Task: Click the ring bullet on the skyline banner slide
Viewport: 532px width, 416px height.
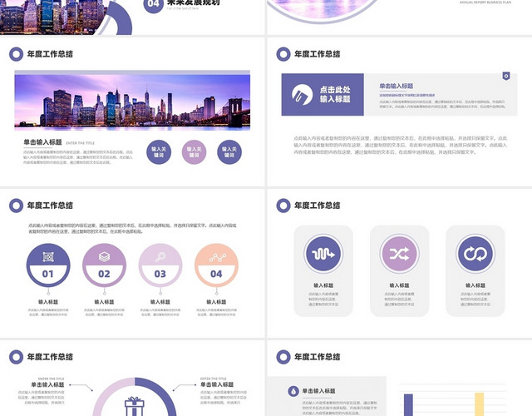Action: click(x=16, y=54)
